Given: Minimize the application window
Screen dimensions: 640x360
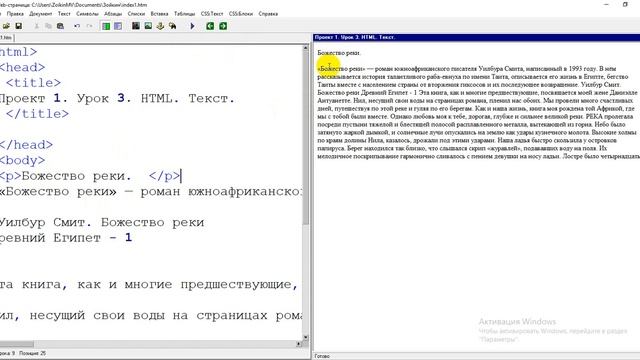Looking at the screenshot, I should tap(606, 4).
